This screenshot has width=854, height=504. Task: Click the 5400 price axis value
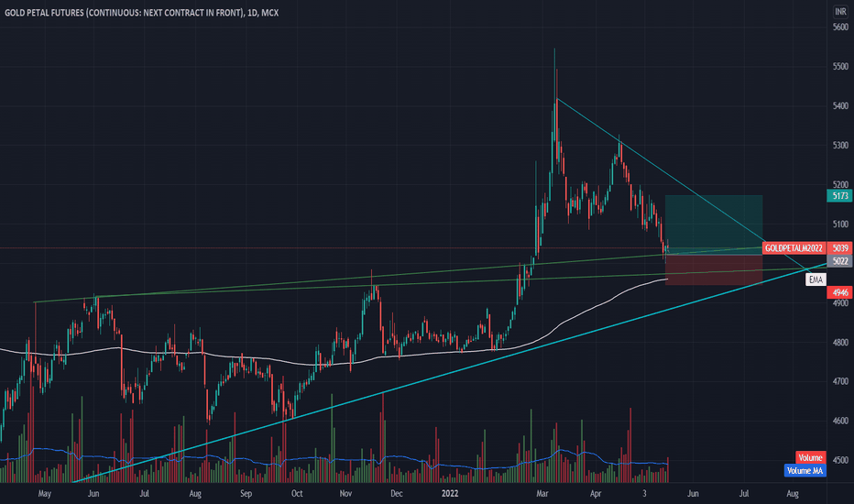point(840,105)
